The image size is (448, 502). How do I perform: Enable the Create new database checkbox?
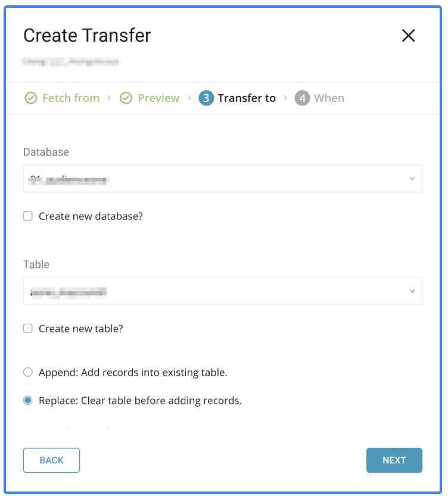[x=28, y=216]
